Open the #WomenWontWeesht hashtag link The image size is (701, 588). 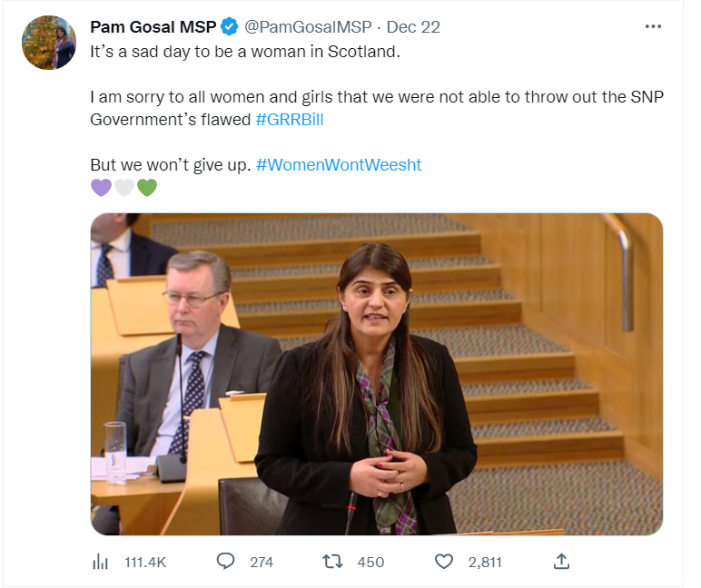tap(339, 165)
